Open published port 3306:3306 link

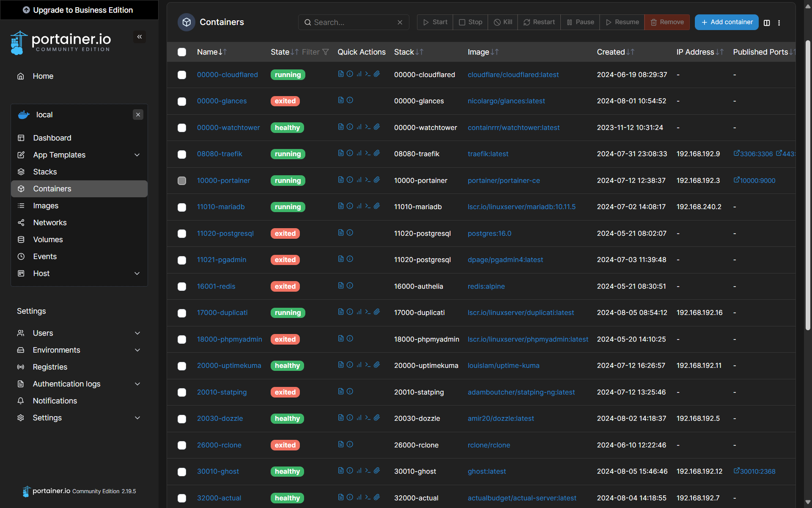coord(753,154)
